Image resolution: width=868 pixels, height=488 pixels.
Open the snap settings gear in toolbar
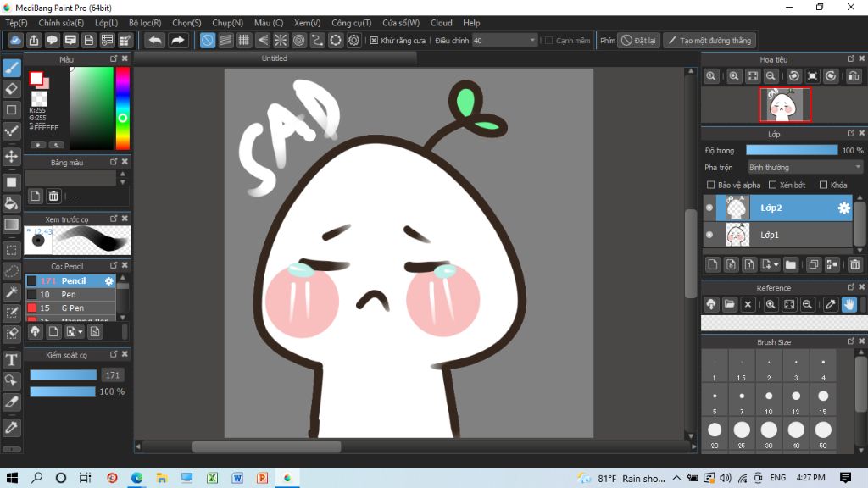[x=353, y=41]
